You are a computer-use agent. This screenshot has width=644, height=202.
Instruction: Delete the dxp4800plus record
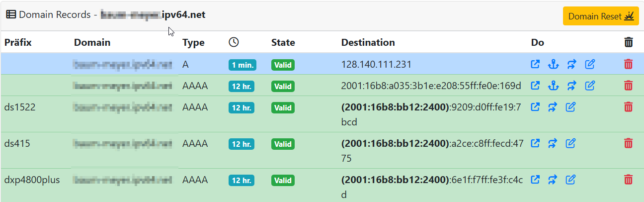click(x=628, y=180)
